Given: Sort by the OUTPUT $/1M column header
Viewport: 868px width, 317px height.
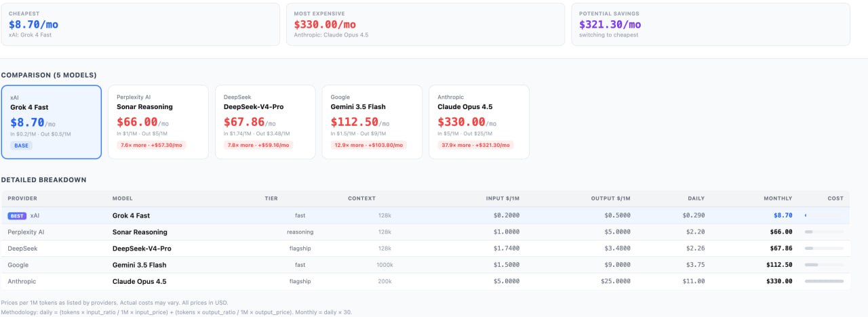Looking at the screenshot, I should [610, 198].
